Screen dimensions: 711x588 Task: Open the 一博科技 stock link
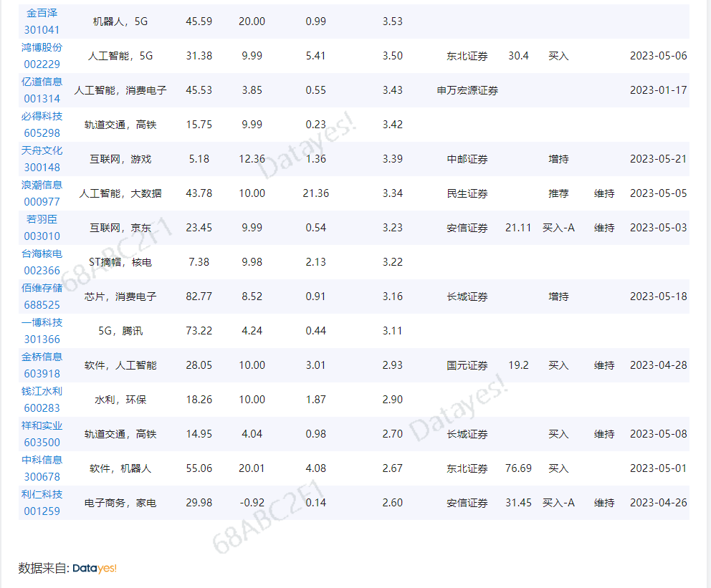pos(42,323)
